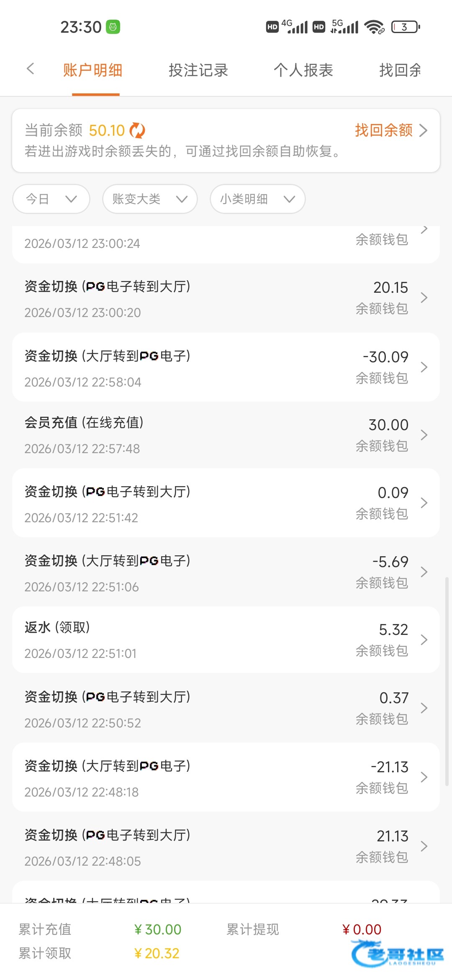Tap the Wi-Fi status icon
Screen dimensions: 452x980
click(x=374, y=27)
